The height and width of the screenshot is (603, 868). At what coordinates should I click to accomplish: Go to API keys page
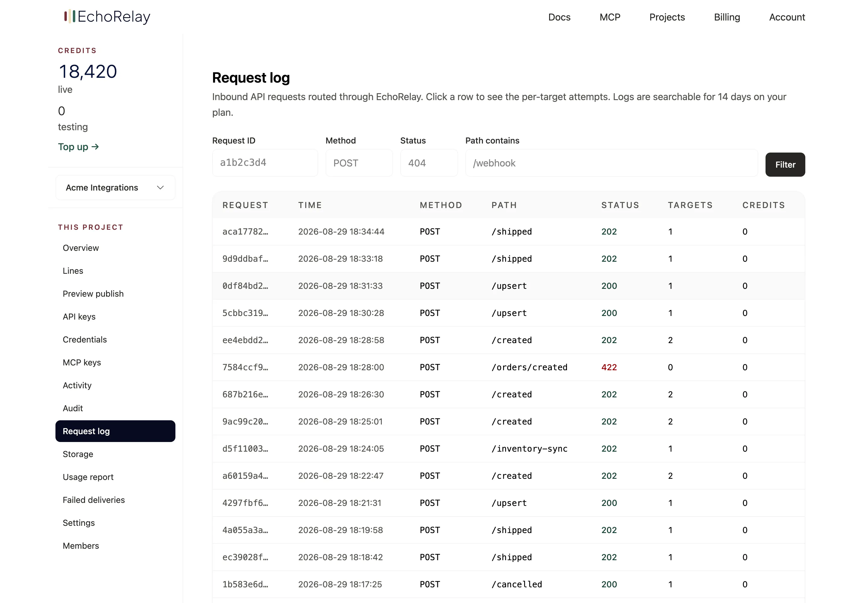click(115, 317)
